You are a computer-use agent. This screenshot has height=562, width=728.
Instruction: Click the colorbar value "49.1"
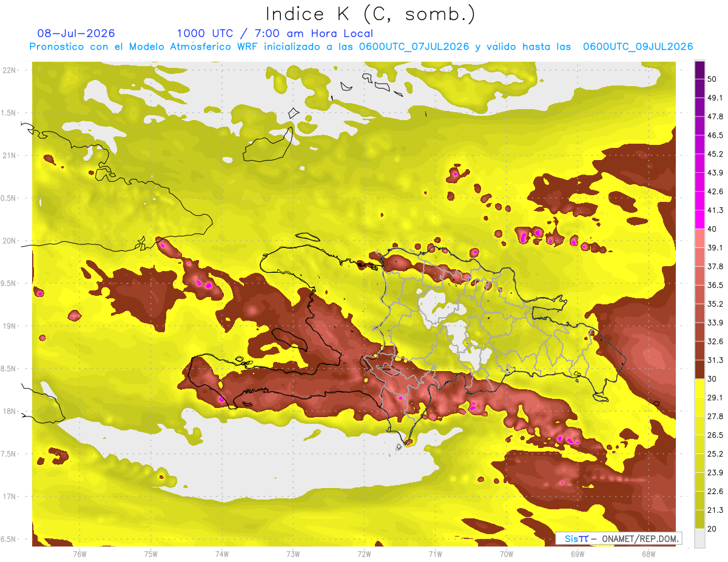click(x=715, y=98)
